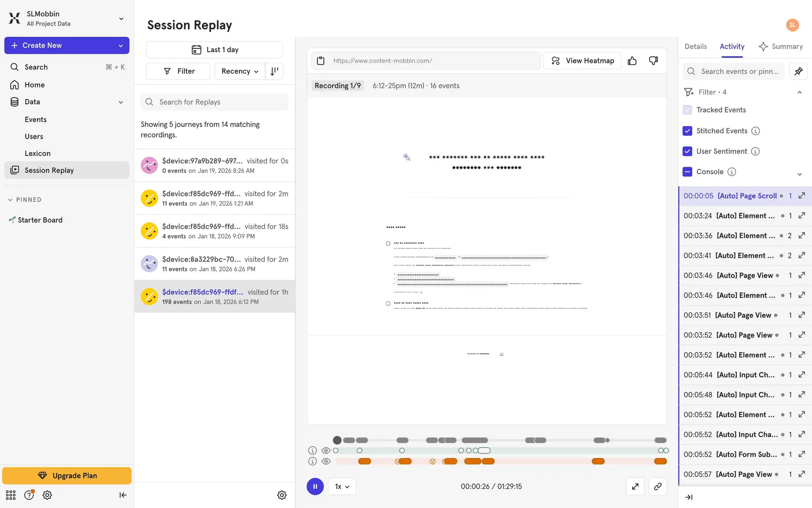The height and width of the screenshot is (508, 812).
Task: Copy page URL clipboard icon
Action: 321,61
